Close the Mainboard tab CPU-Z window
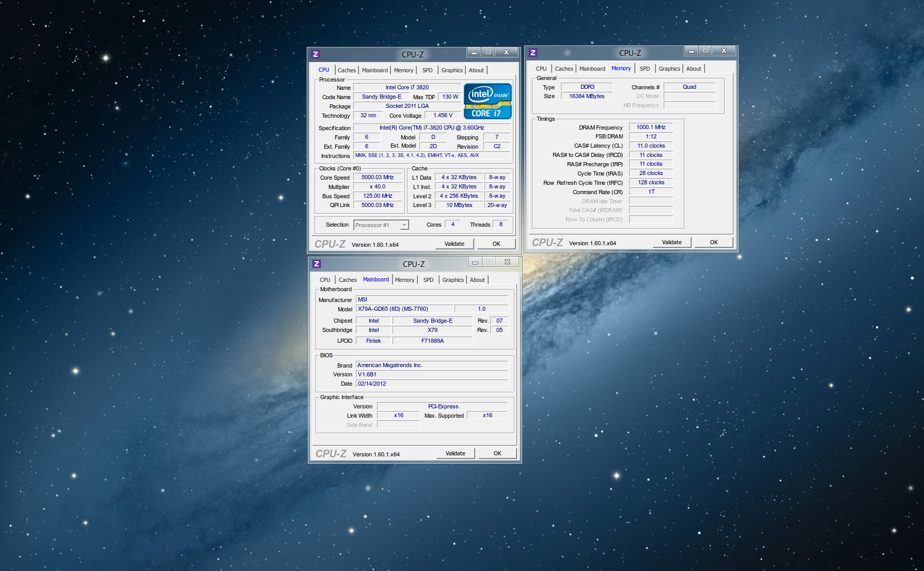Image resolution: width=924 pixels, height=571 pixels. coord(508,262)
